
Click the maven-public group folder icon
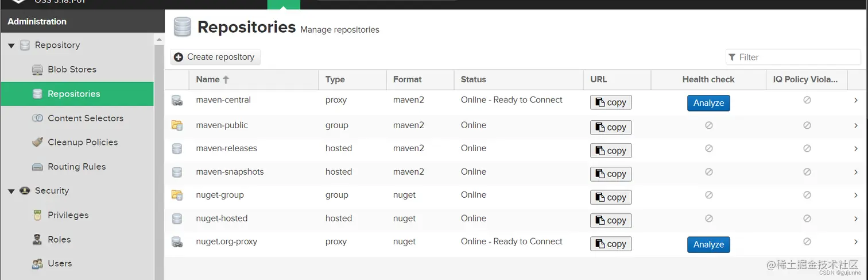click(x=177, y=125)
